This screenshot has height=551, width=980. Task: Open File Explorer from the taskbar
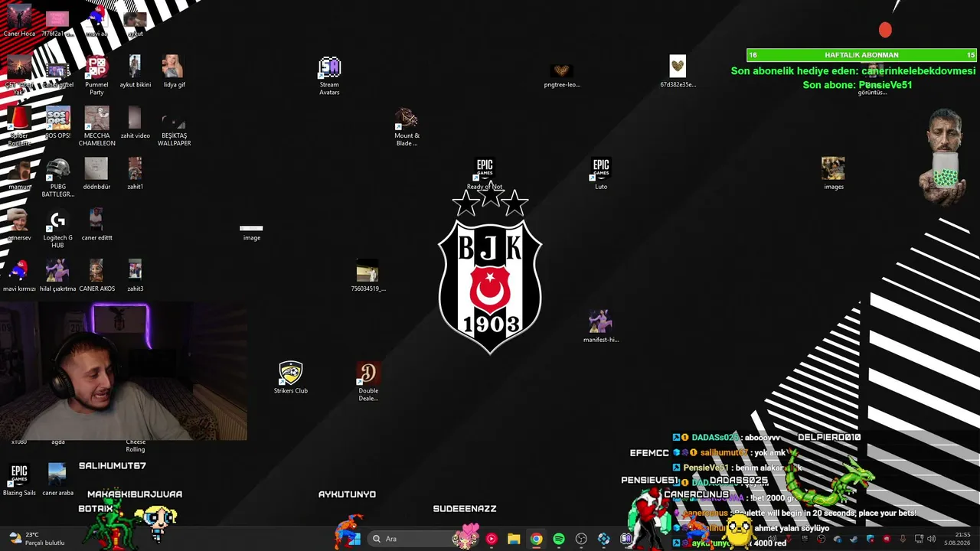[x=514, y=539]
